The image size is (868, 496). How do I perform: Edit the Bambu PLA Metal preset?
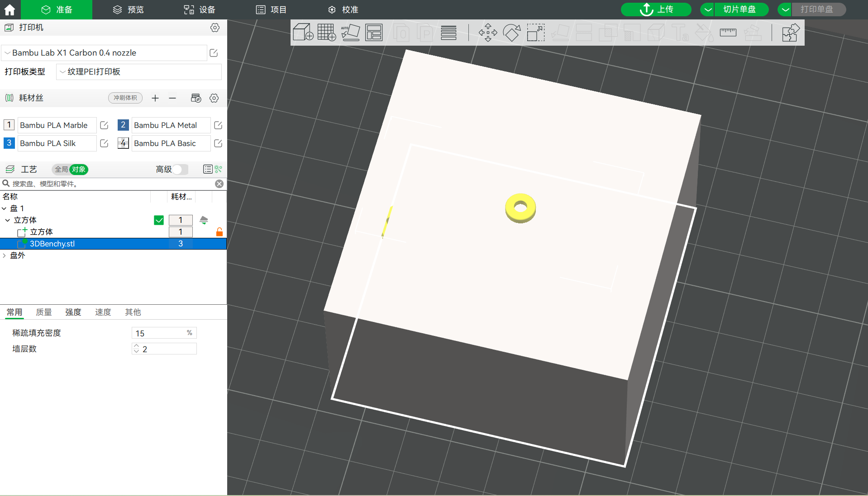(x=218, y=125)
